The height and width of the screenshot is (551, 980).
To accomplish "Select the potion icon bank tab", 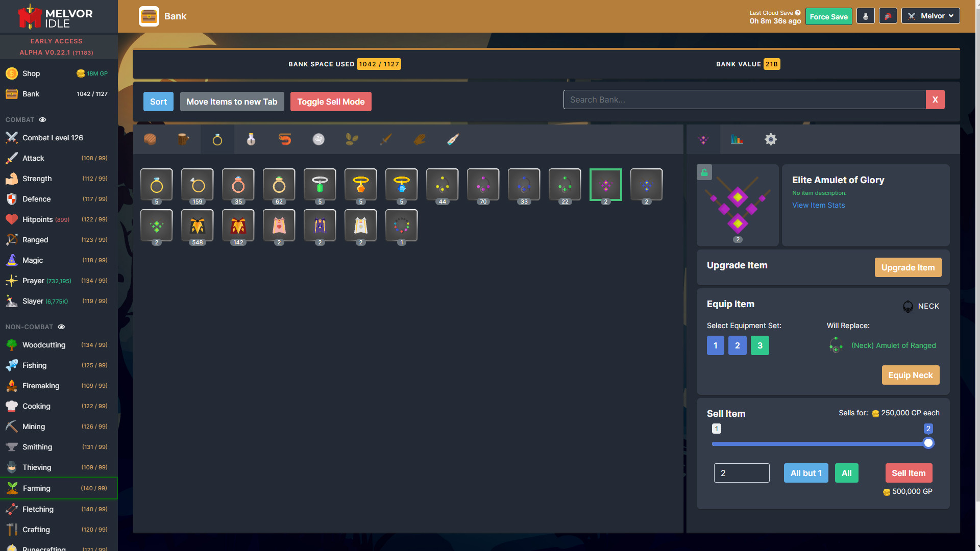I will pos(251,139).
